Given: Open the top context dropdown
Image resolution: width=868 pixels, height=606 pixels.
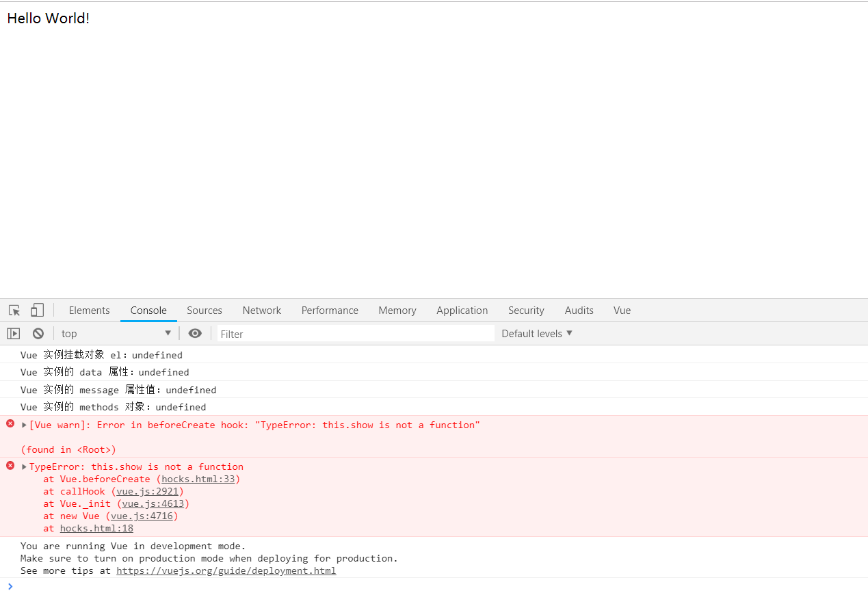Looking at the screenshot, I should 116,334.
